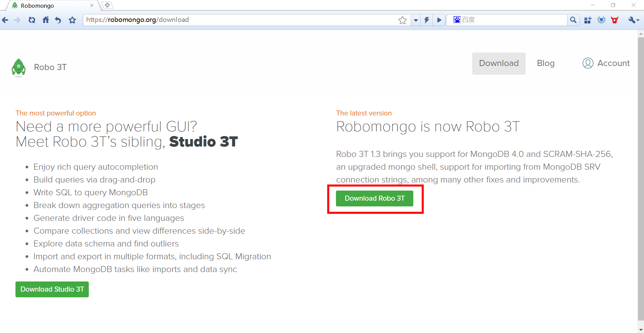This screenshot has height=333, width=644.
Task: Click the go/play arrow button
Action: tap(439, 20)
